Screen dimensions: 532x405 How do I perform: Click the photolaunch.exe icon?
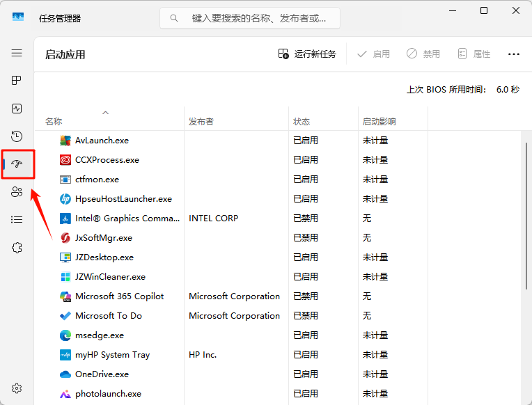tap(65, 394)
